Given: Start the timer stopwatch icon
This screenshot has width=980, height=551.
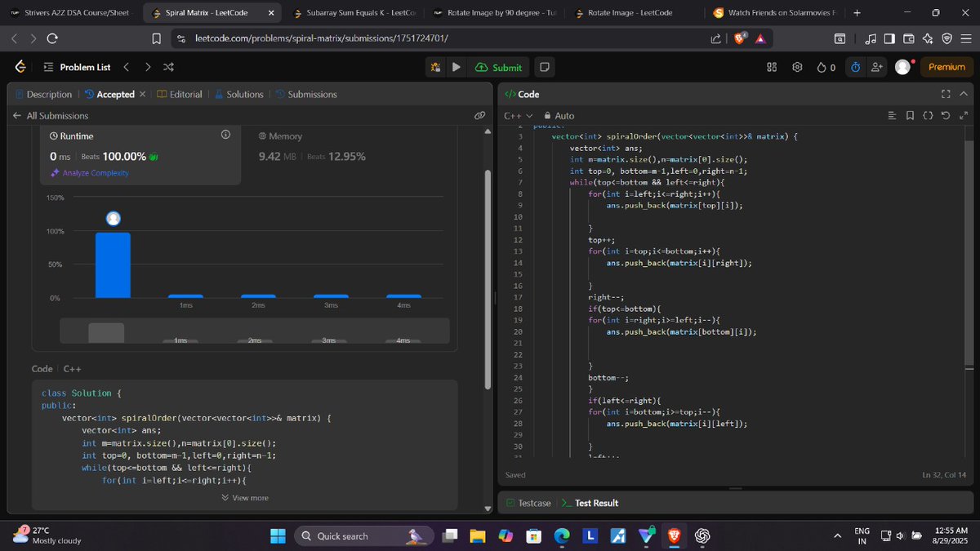Looking at the screenshot, I should point(855,67).
